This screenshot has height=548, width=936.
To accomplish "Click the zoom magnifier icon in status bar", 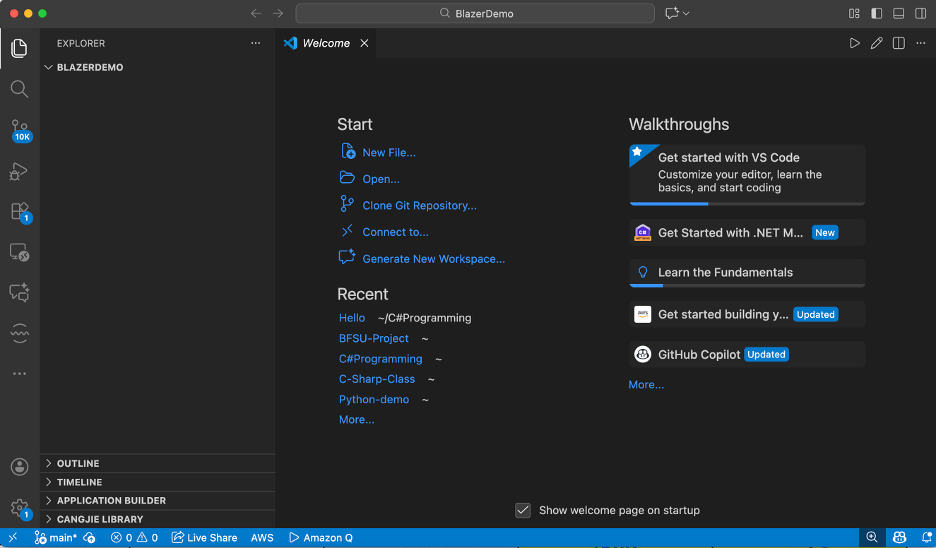I will coord(872,537).
